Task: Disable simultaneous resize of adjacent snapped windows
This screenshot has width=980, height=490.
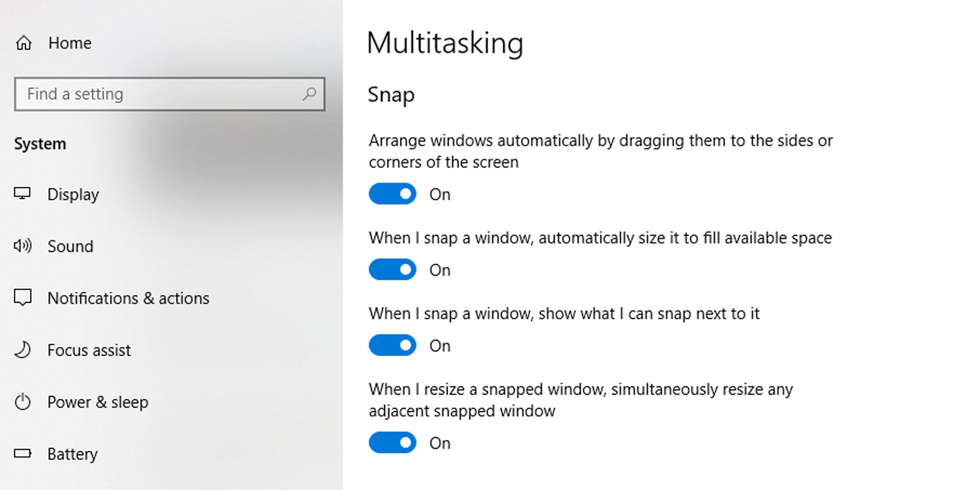Action: click(392, 443)
